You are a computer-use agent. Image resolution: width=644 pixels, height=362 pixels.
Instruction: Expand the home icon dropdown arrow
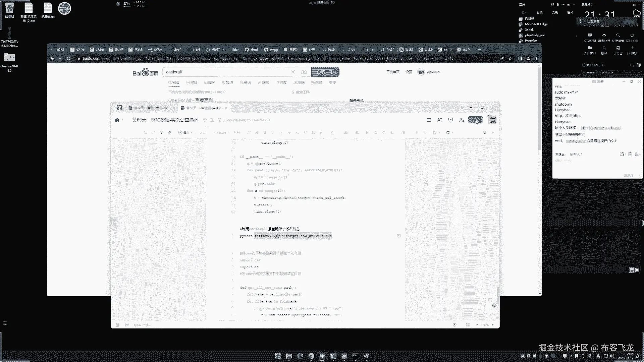tap(122, 120)
